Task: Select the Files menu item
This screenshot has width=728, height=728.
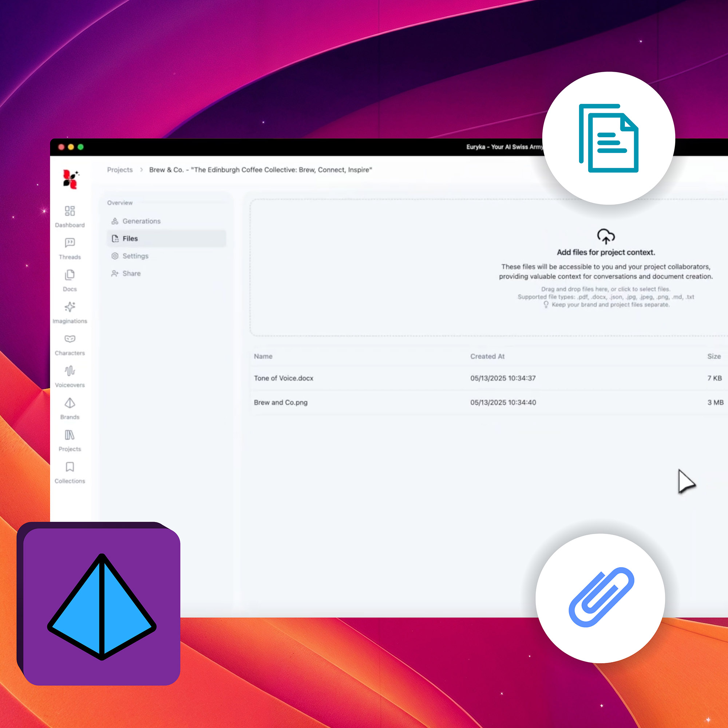Action: click(x=130, y=238)
